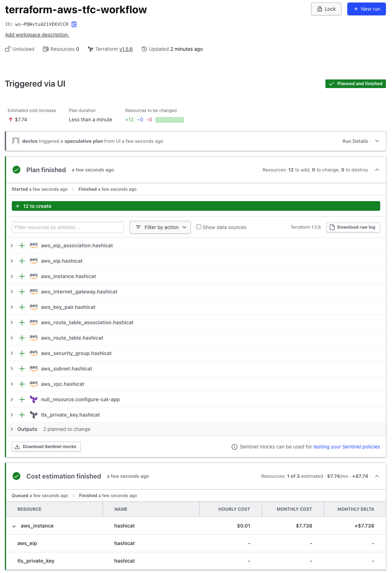The image size is (392, 573).
Task: Open Add workspace description link
Action: pos(37,35)
